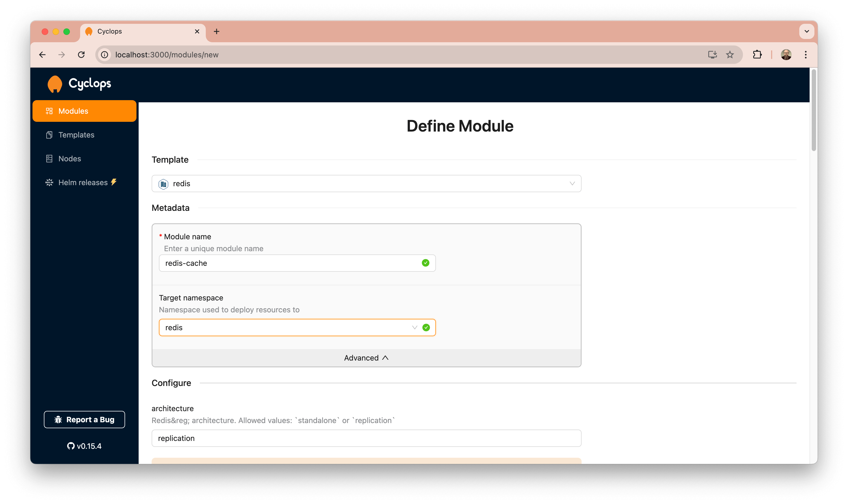
Task: Select the Modules sidebar icon
Action: coord(49,110)
